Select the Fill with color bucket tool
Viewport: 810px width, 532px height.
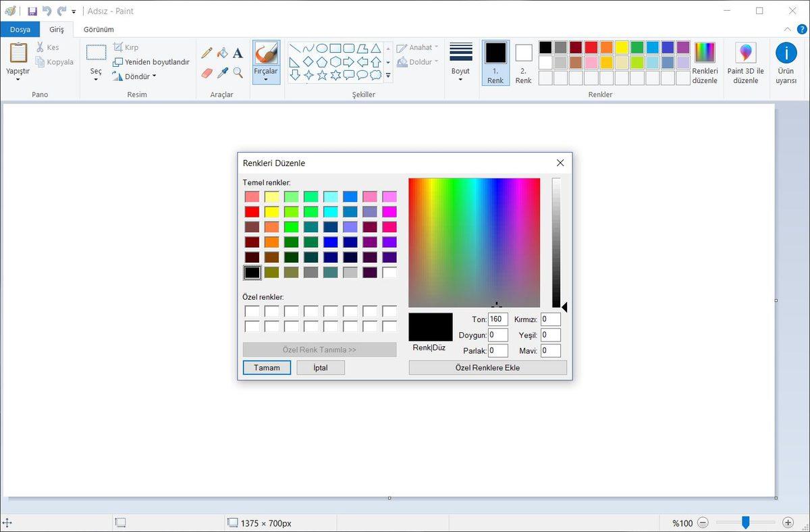[223, 53]
